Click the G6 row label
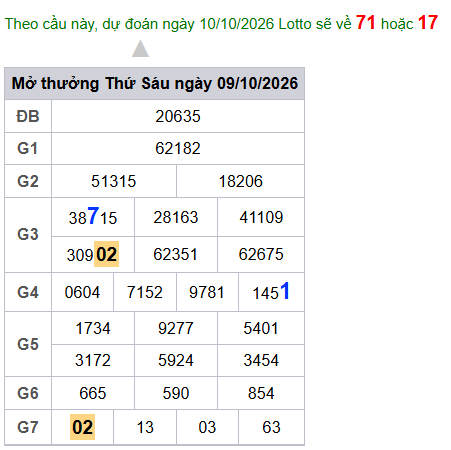Viewport: 451px width, 450px height. pos(28,393)
